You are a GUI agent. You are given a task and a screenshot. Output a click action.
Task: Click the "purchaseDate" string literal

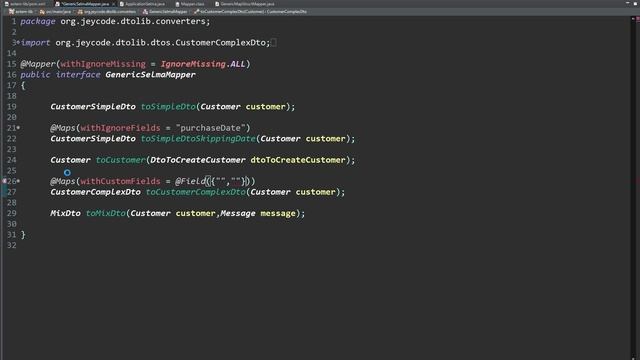coord(211,128)
